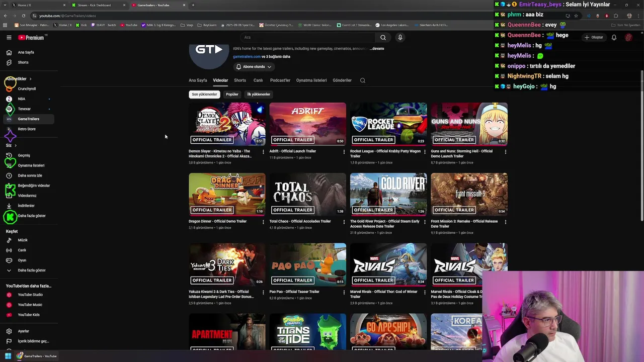
Task: Open gametrailers.com channel link
Action: tap(247, 57)
